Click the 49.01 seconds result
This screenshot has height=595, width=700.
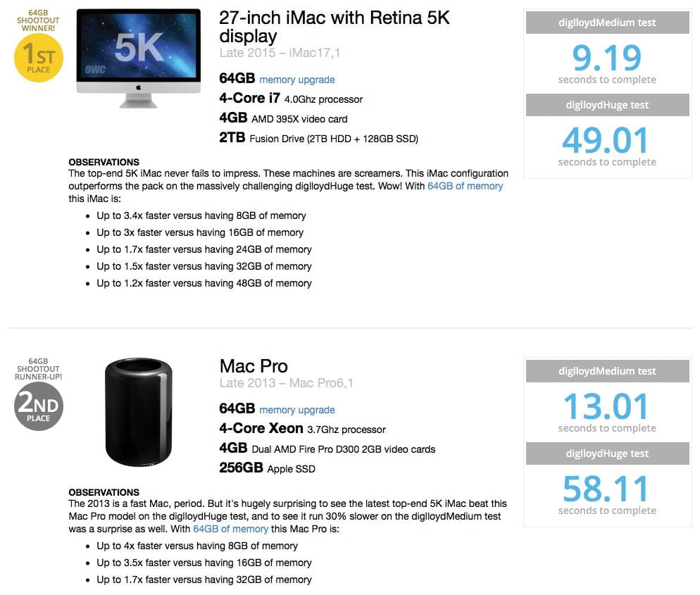pos(607,142)
